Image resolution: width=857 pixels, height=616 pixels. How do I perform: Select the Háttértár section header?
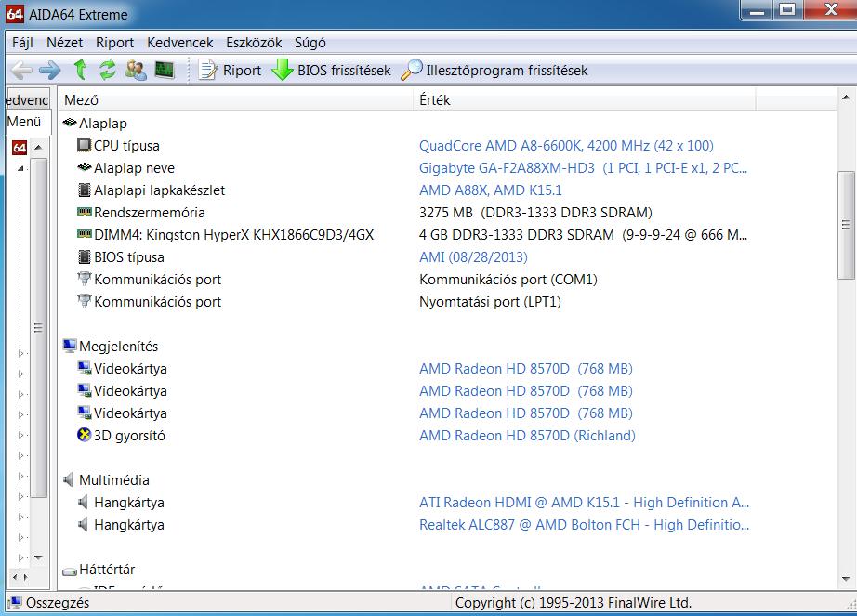pos(107,569)
